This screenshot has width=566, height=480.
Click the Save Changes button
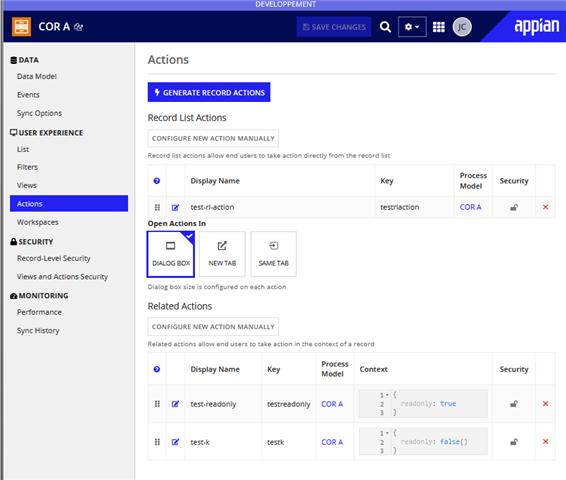coord(334,27)
